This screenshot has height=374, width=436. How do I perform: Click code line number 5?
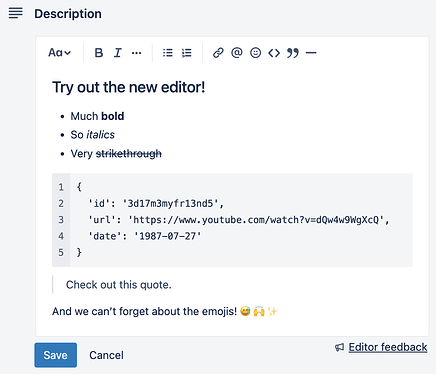tap(61, 252)
